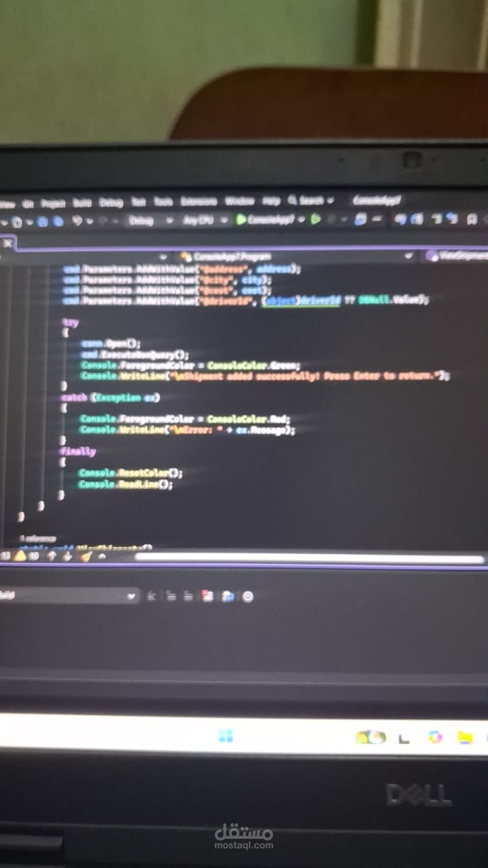Click the horizontal scrollbar of editor
The image size is (488, 868).
pos(310,558)
